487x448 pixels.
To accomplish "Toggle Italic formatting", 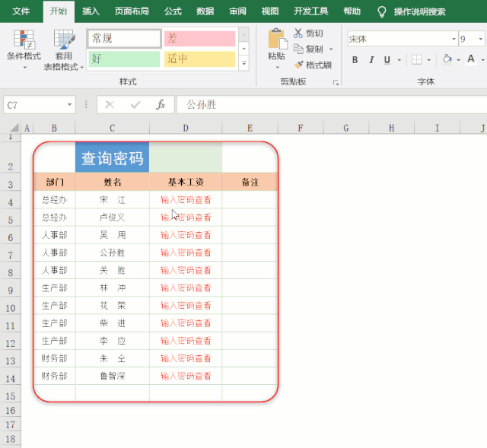I will click(371, 59).
